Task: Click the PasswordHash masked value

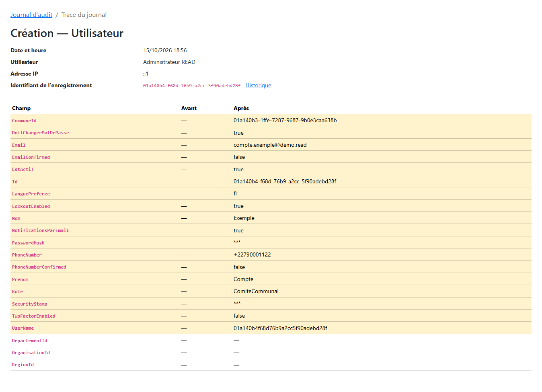Action: coord(237,242)
